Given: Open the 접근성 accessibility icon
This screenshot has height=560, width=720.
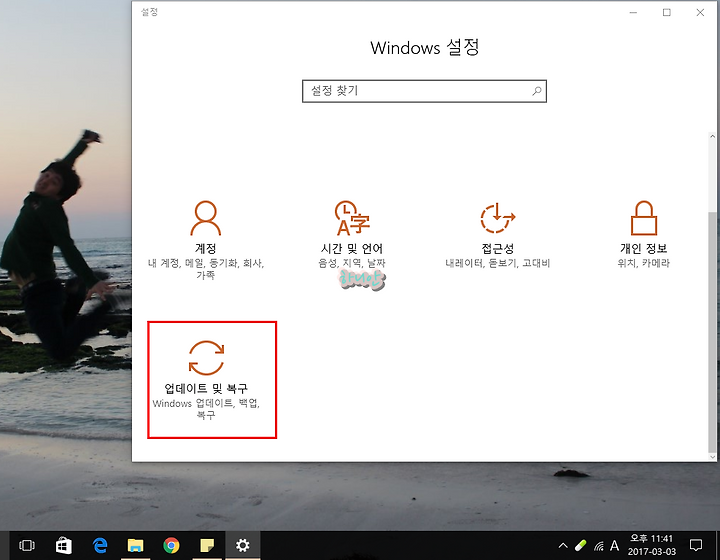Looking at the screenshot, I should coord(498,218).
